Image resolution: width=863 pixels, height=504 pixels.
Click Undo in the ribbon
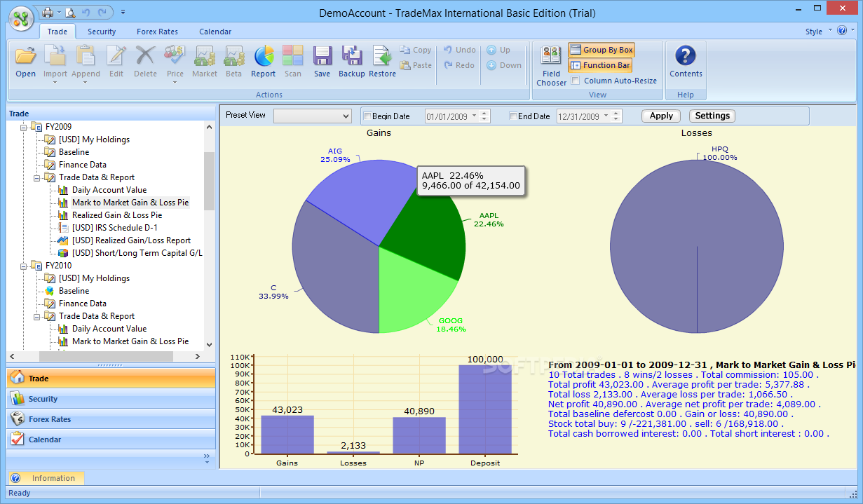pyautogui.click(x=459, y=50)
